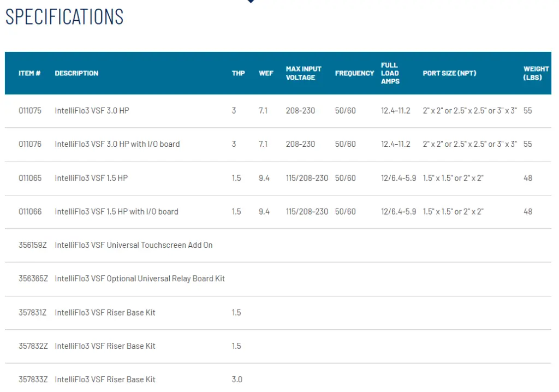Click IntelliFlo3 VSF 1.5 HP with I/O board
Viewport: 559px width, 392px height.
(117, 211)
